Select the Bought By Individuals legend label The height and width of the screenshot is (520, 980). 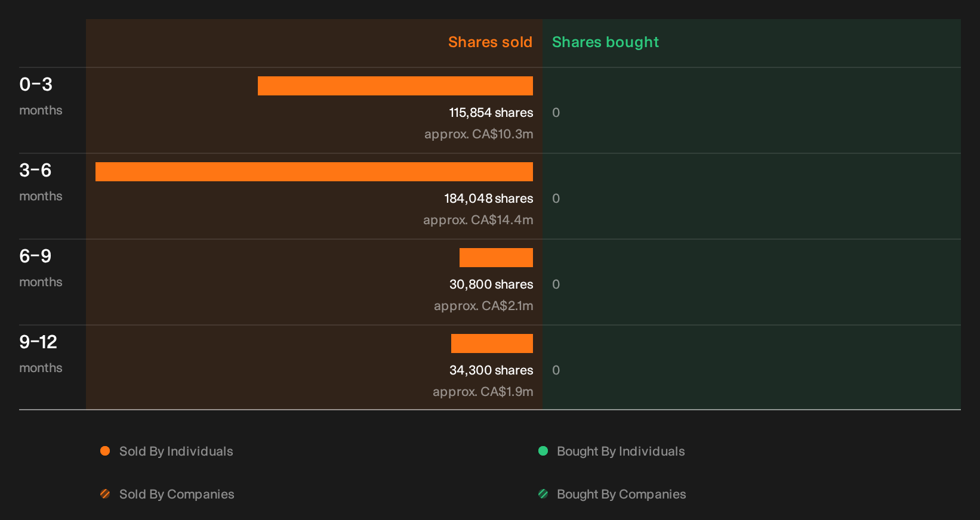(621, 451)
